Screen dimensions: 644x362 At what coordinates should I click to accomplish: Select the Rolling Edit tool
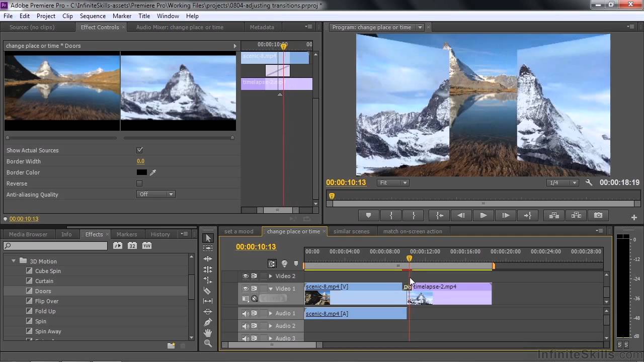coord(208,269)
